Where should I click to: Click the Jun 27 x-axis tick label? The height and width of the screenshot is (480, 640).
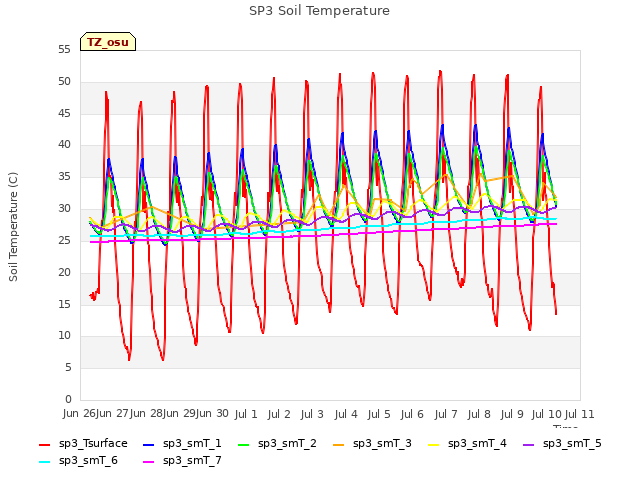(112, 413)
